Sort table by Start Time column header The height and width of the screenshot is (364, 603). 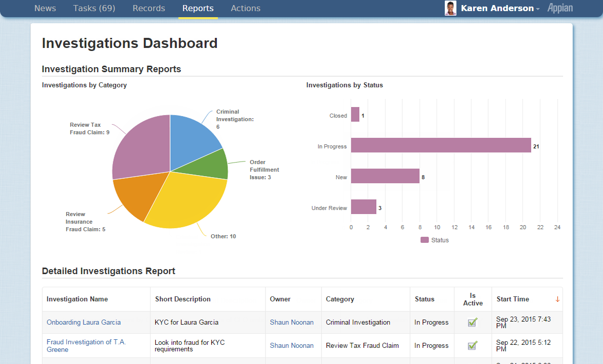(513, 299)
